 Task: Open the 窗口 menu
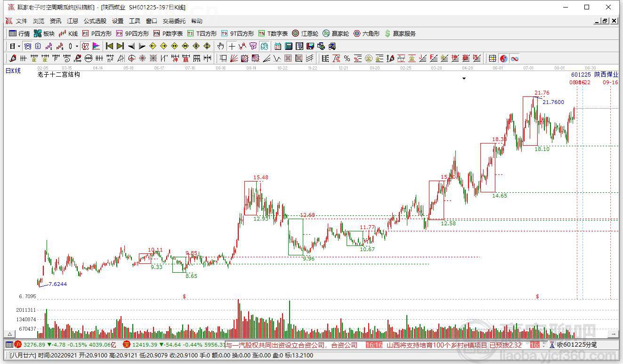tap(152, 21)
